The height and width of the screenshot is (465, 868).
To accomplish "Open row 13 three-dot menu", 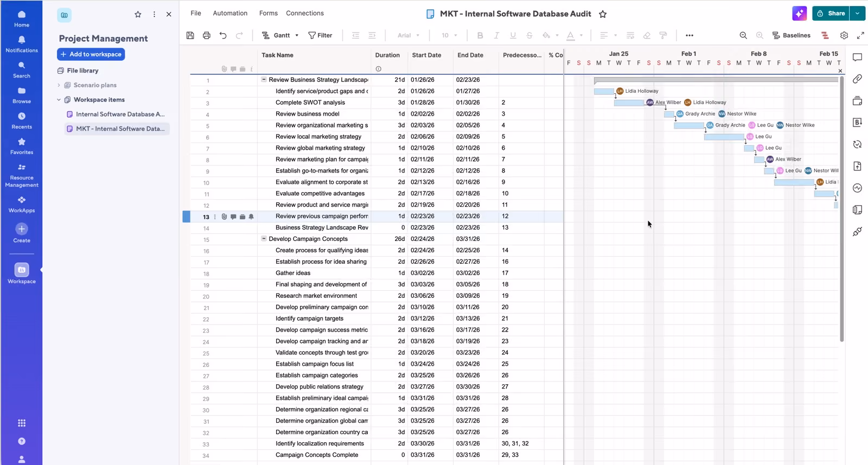I will click(x=215, y=216).
